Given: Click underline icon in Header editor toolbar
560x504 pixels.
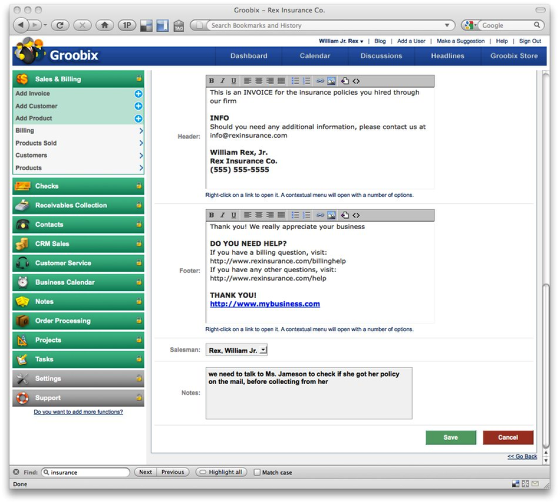Looking at the screenshot, I should pos(234,81).
